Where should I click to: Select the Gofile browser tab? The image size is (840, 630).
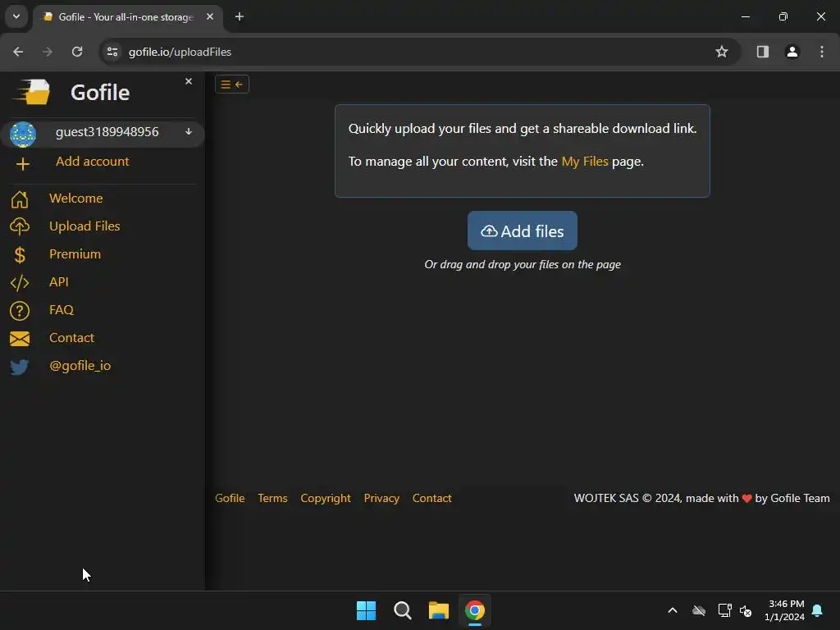pyautogui.click(x=127, y=17)
